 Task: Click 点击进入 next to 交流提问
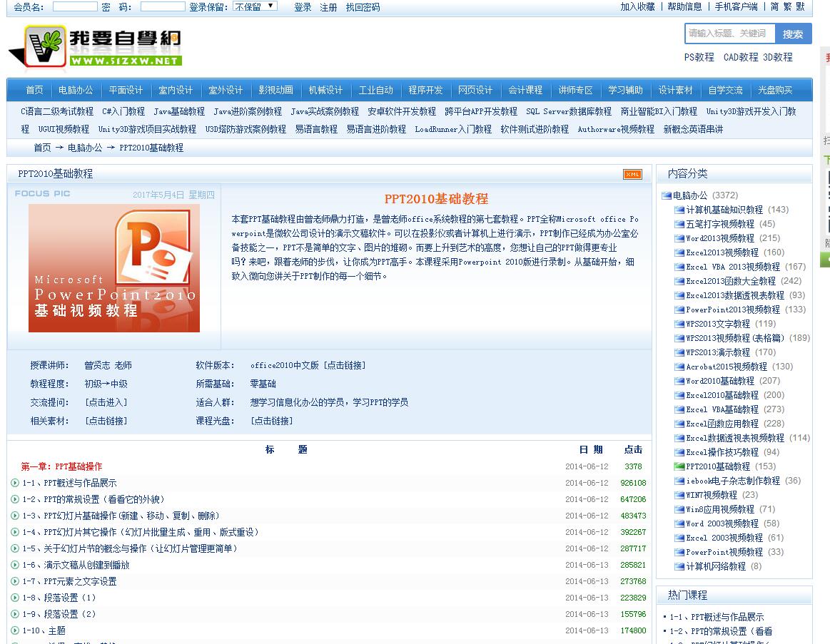click(x=106, y=402)
